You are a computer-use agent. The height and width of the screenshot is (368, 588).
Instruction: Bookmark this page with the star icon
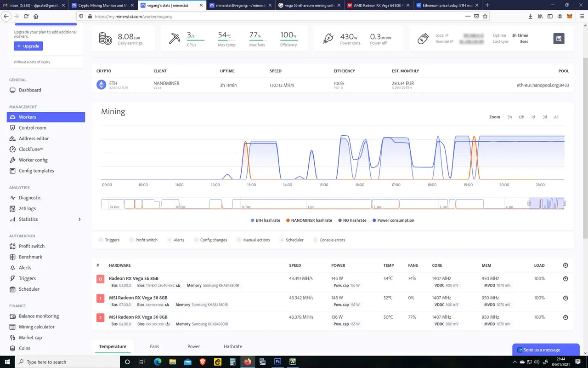tap(485, 16)
